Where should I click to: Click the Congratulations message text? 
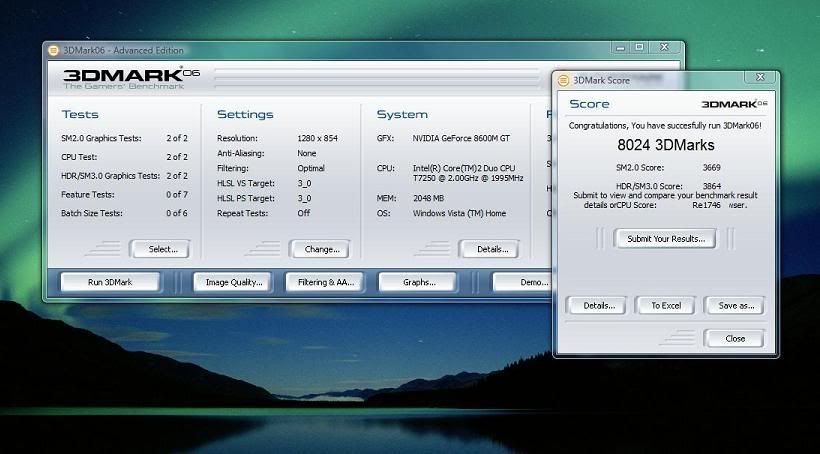665,126
